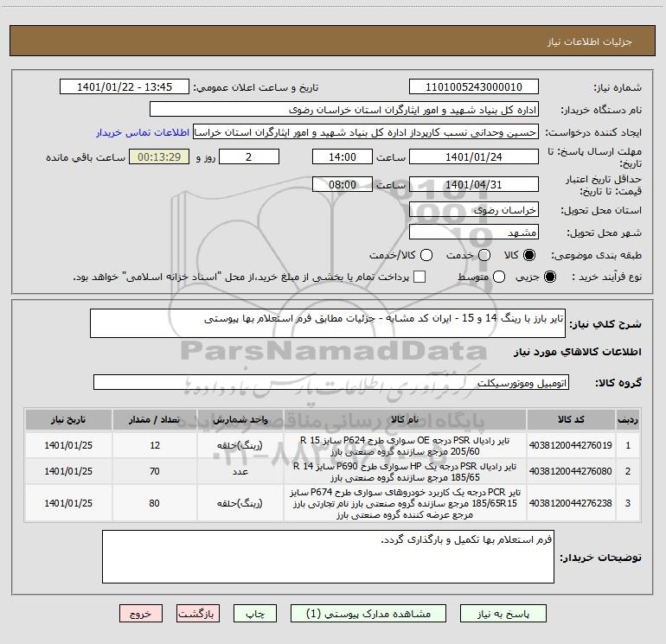
Task: Click quantity 80 in row 3
Action: point(155,503)
